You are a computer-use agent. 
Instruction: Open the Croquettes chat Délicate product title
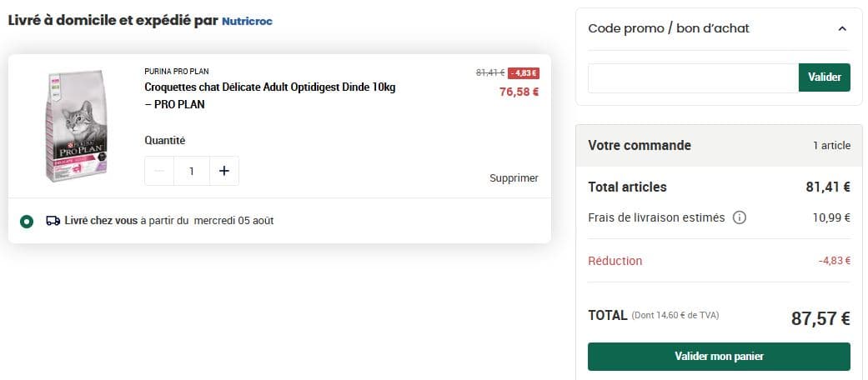(270, 96)
